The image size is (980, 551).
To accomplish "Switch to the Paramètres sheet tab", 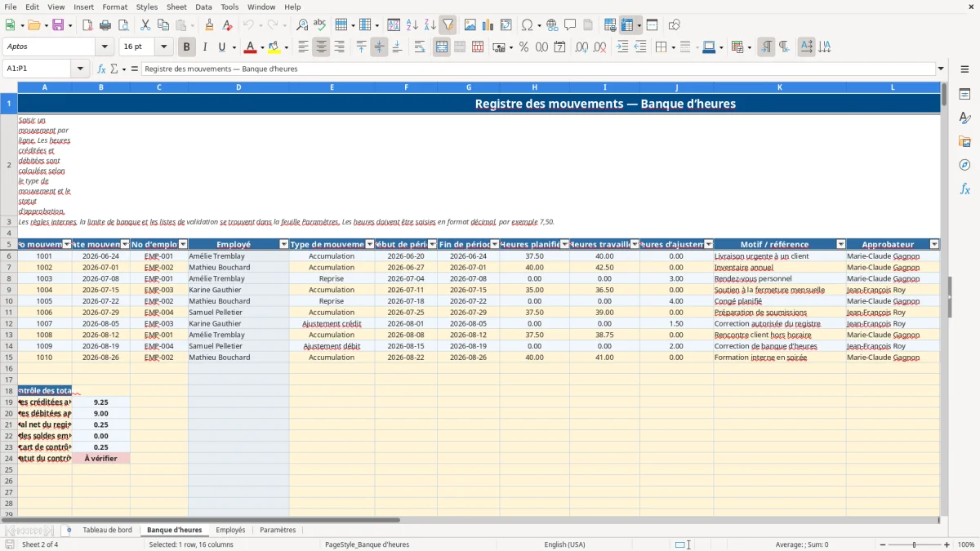I will [x=278, y=531].
